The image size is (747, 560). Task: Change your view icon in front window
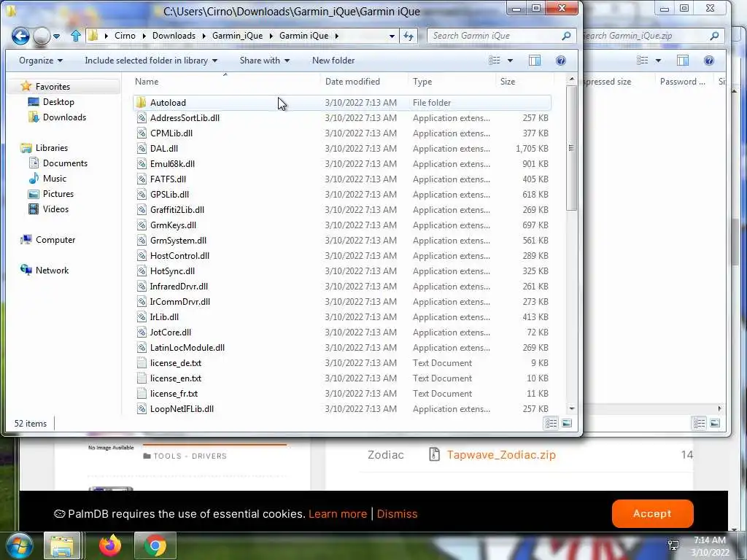click(x=495, y=61)
